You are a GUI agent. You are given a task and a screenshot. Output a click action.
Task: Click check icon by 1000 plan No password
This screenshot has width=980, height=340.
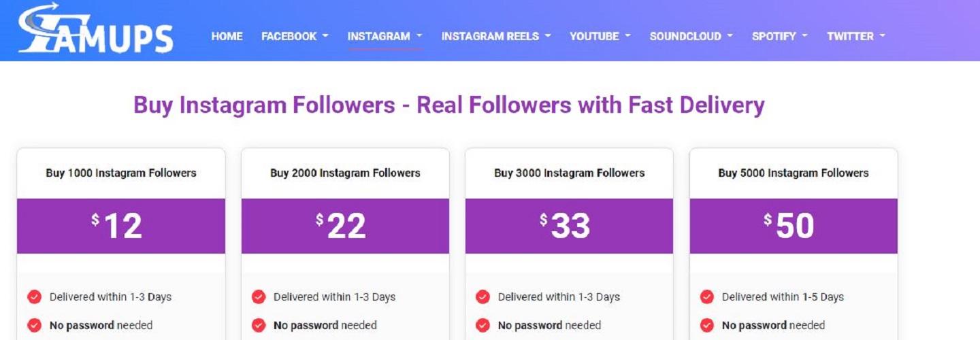[34, 325]
